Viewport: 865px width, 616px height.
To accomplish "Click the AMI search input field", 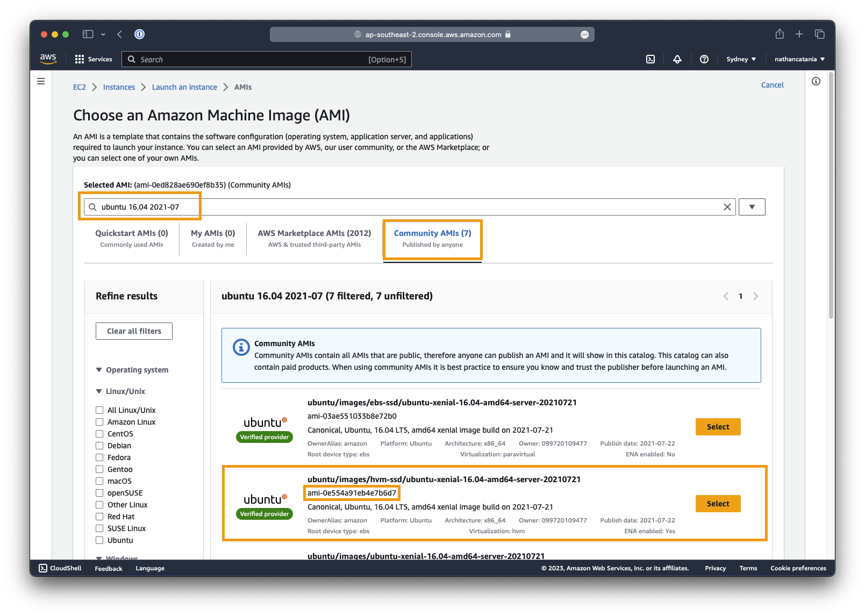I will (x=409, y=207).
